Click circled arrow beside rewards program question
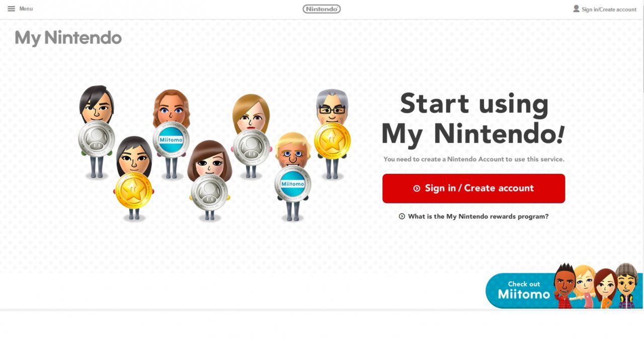Screen dimensions: 644x346 402,217
